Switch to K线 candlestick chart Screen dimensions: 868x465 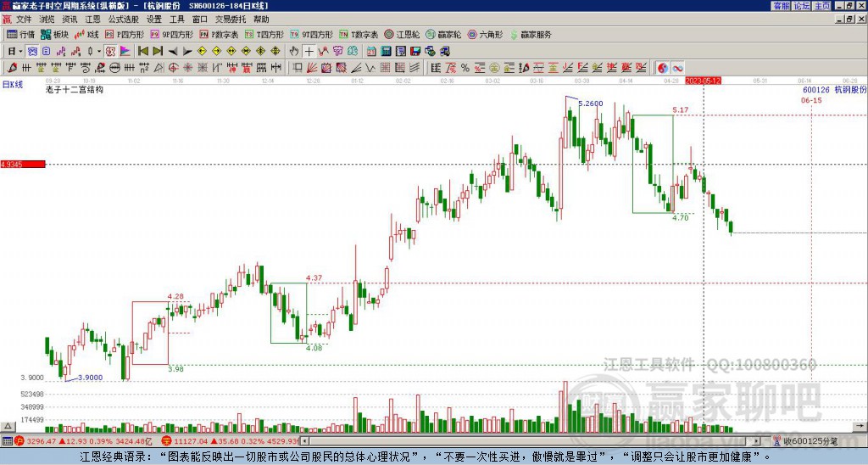point(86,34)
